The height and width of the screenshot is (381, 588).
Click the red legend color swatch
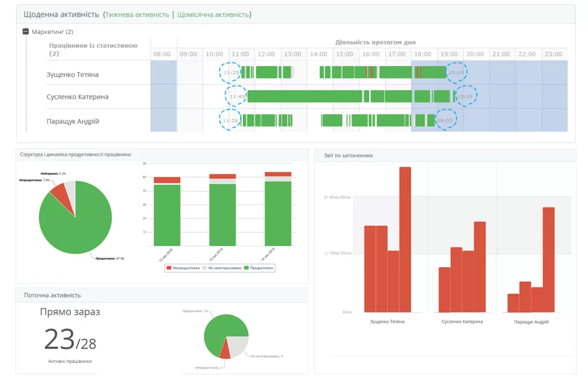click(169, 268)
